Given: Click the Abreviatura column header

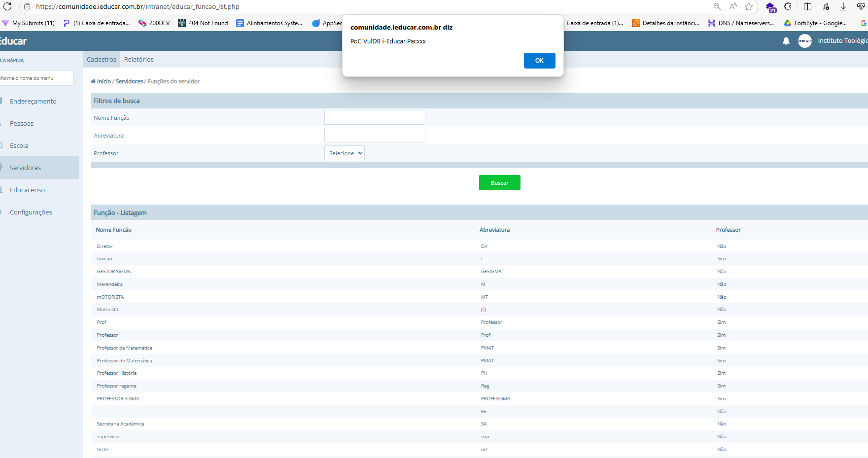Looking at the screenshot, I should [x=495, y=230].
